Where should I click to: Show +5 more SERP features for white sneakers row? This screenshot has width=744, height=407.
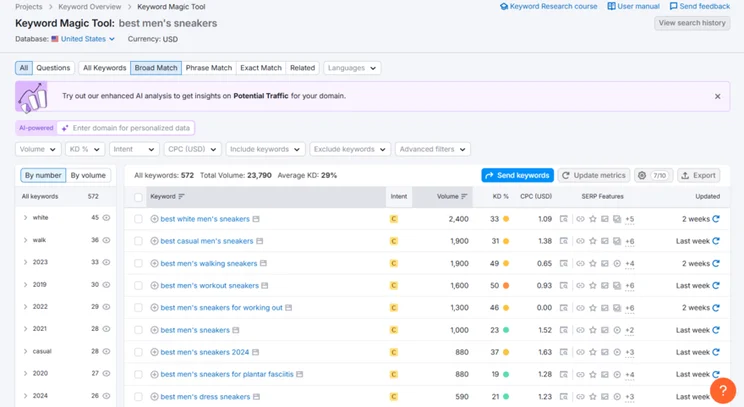[x=630, y=219]
